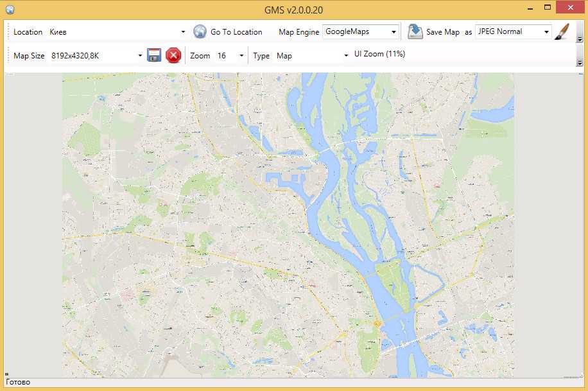Close the GMS window
This screenshot has width=588, height=391.
(571, 8)
